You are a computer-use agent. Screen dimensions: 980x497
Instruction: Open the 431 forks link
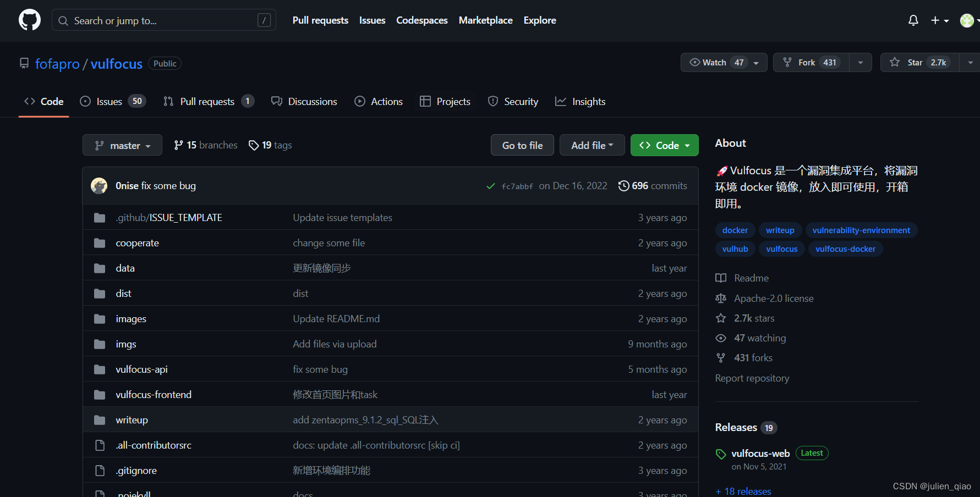coord(744,358)
